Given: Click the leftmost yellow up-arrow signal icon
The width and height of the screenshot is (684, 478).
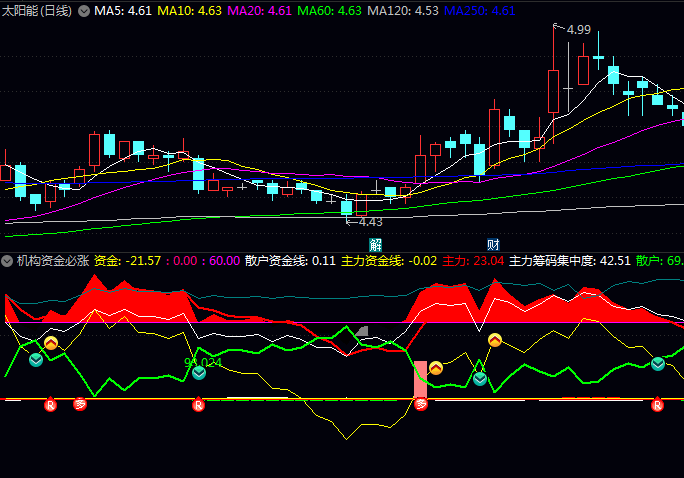Looking at the screenshot, I should point(51,343).
